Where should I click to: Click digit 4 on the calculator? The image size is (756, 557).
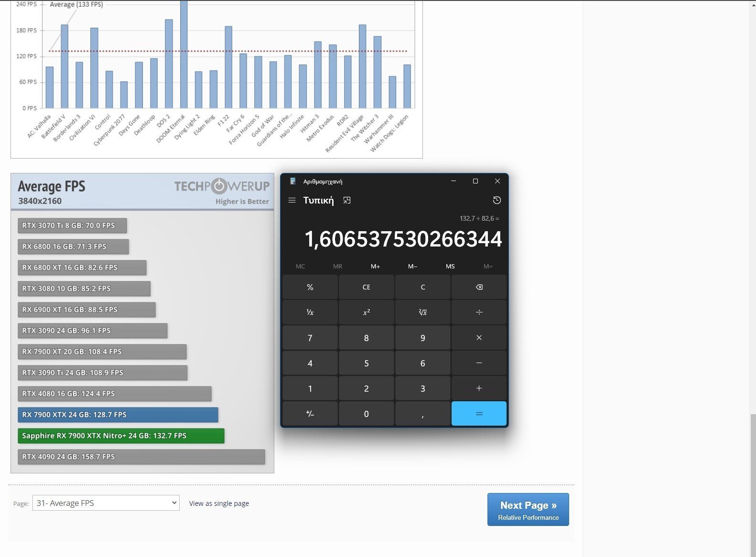click(x=310, y=363)
